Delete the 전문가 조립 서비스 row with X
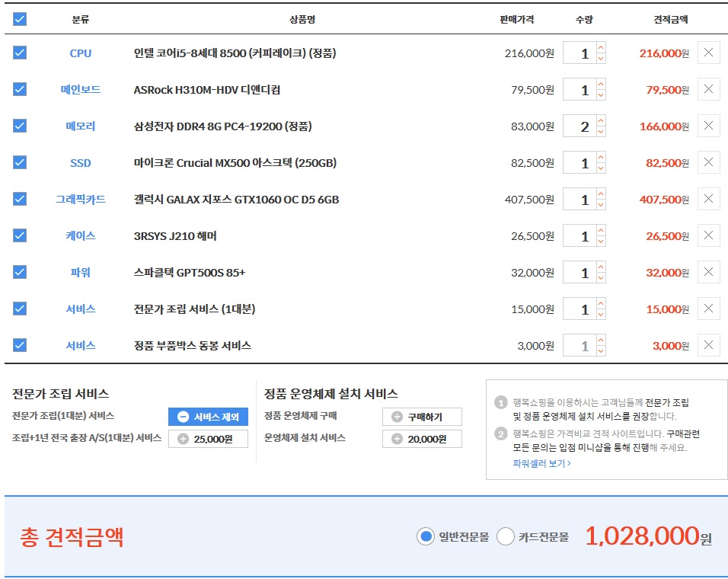The image size is (728, 579). click(708, 309)
